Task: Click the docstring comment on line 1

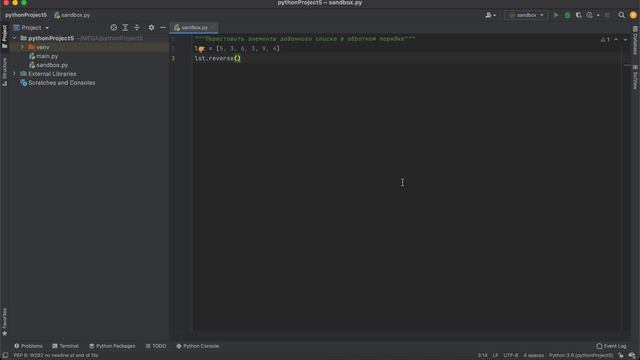Action: click(x=304, y=39)
